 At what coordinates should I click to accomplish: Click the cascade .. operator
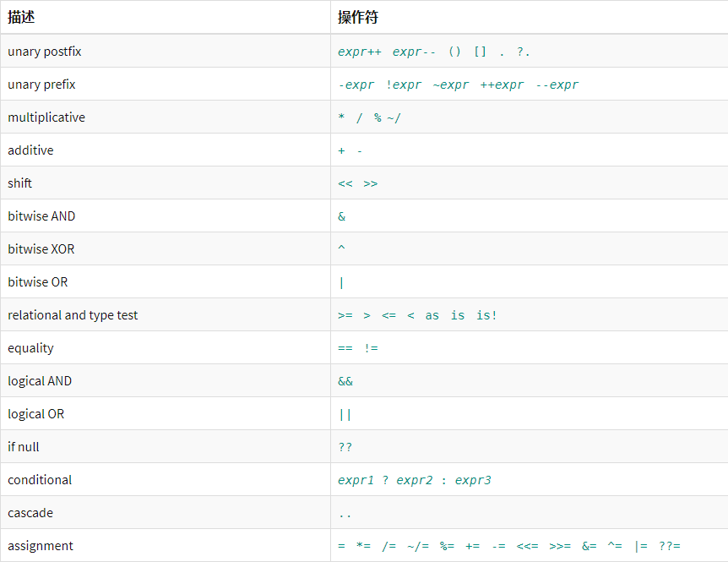[x=345, y=513]
